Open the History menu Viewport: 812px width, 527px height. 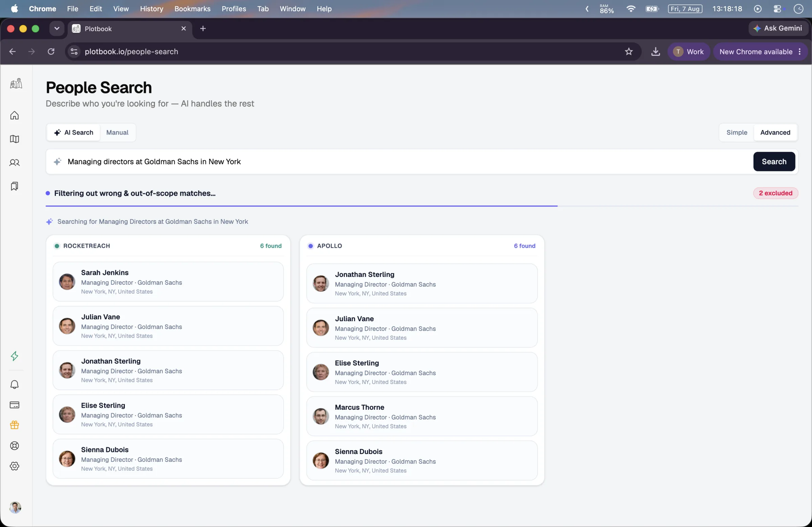(x=152, y=8)
